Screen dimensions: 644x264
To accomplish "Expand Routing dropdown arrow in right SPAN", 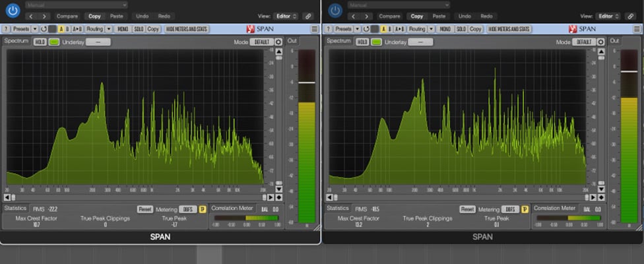I will (432, 29).
